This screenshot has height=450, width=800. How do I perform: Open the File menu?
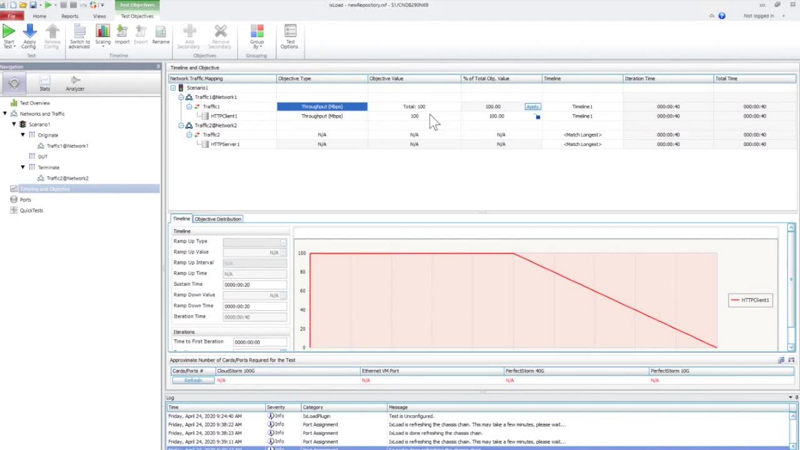[11, 16]
